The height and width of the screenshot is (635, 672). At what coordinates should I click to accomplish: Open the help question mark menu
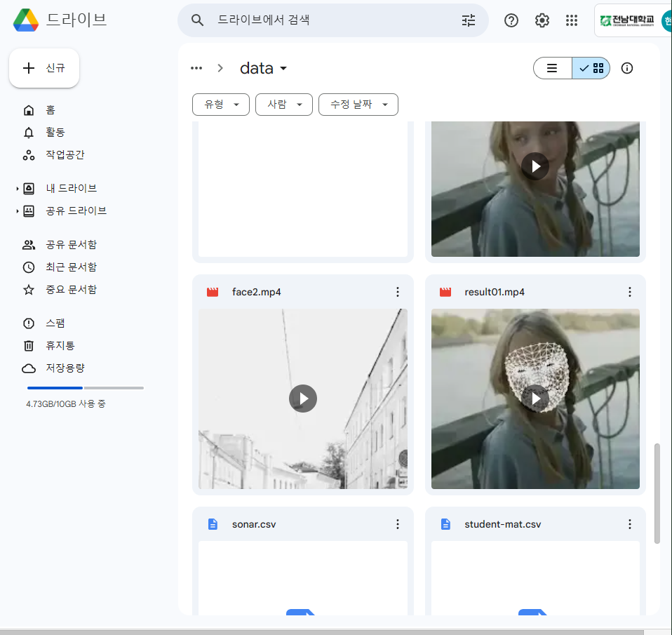511,20
